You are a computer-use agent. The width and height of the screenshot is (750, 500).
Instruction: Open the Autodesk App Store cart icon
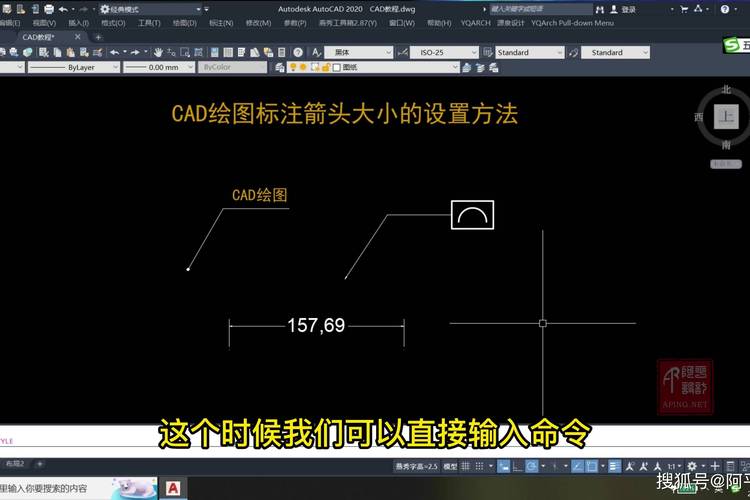coord(684,9)
